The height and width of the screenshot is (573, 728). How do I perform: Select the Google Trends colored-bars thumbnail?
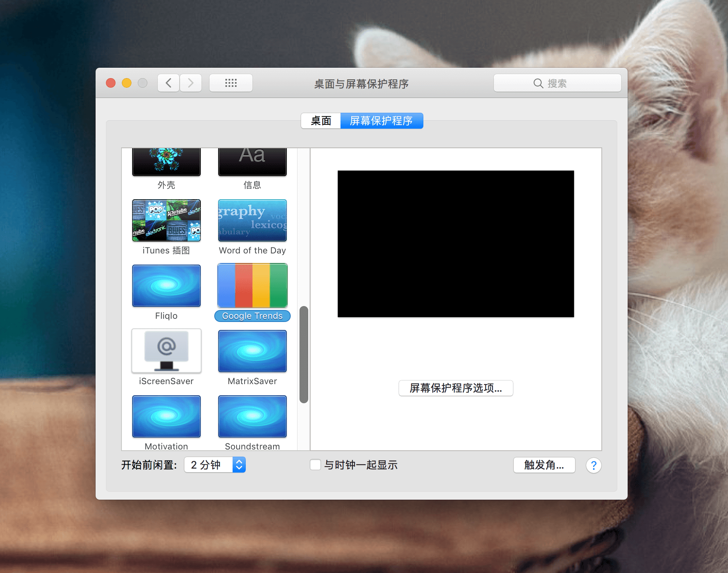tap(252, 286)
